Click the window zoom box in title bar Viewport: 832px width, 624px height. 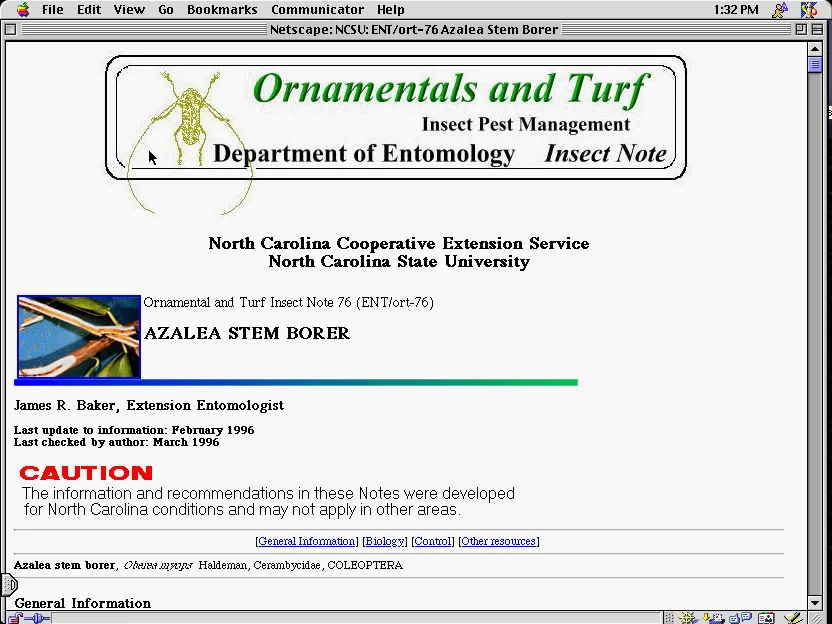click(801, 29)
